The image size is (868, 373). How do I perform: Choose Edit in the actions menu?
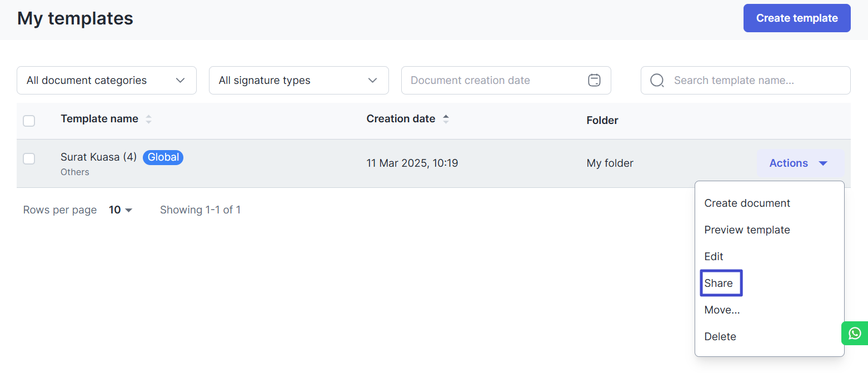point(714,257)
